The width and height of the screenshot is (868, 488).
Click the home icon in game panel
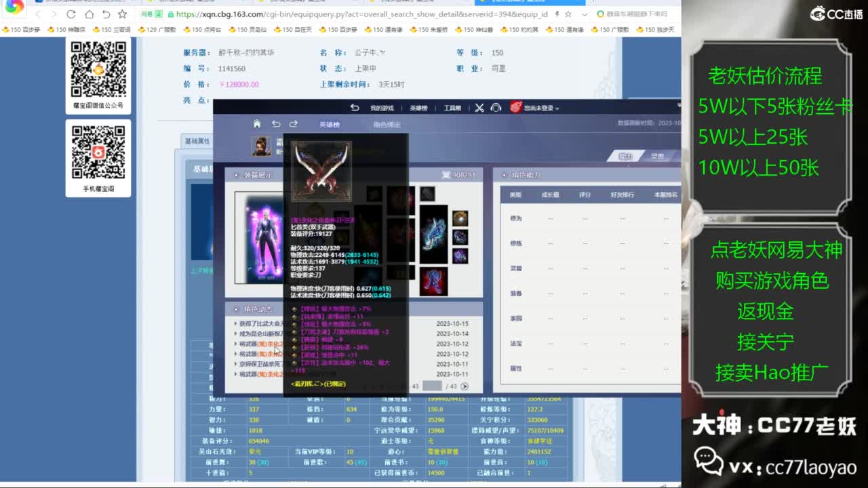pyautogui.click(x=257, y=124)
